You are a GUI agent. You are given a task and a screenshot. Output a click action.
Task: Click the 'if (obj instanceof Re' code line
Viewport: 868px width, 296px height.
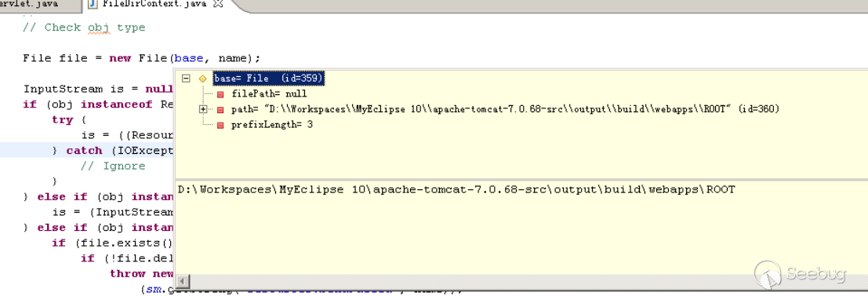pyautogui.click(x=99, y=104)
